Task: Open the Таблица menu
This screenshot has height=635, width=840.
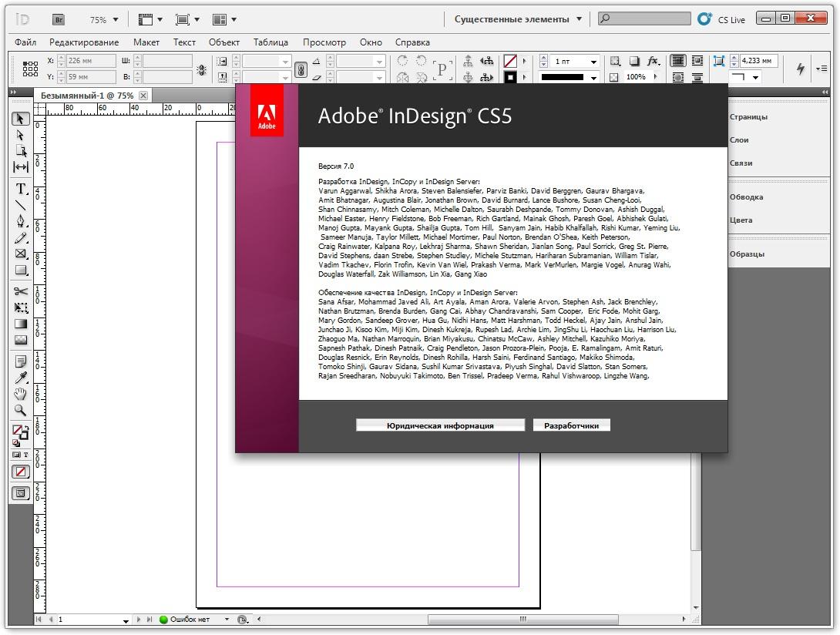Action: tap(270, 42)
